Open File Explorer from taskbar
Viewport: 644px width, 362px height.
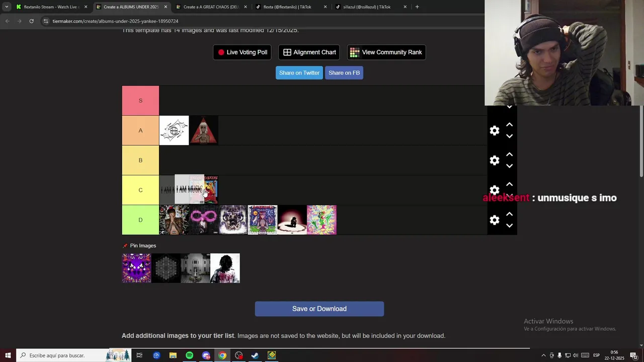(x=173, y=355)
